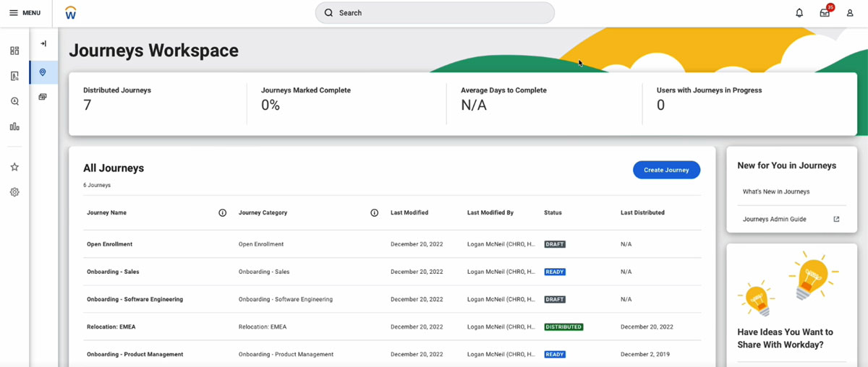The width and height of the screenshot is (868, 367).
Task: Open the Open Enrollment journey
Action: pos(110,244)
